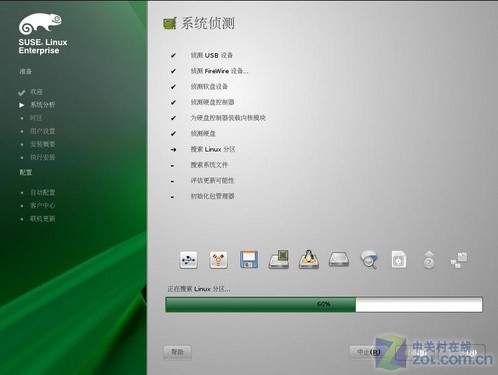
Task: Click the 中止(R) abort button
Action: [x=368, y=352]
